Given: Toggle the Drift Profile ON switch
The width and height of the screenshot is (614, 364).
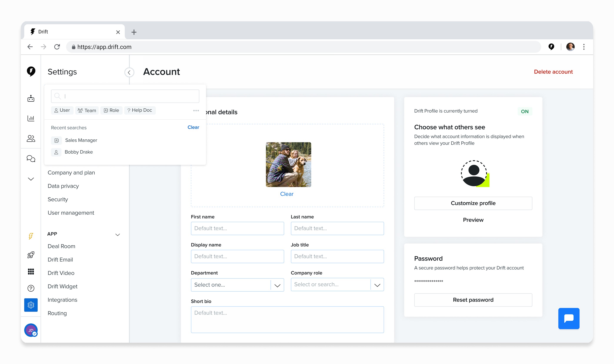Looking at the screenshot, I should coord(524,111).
